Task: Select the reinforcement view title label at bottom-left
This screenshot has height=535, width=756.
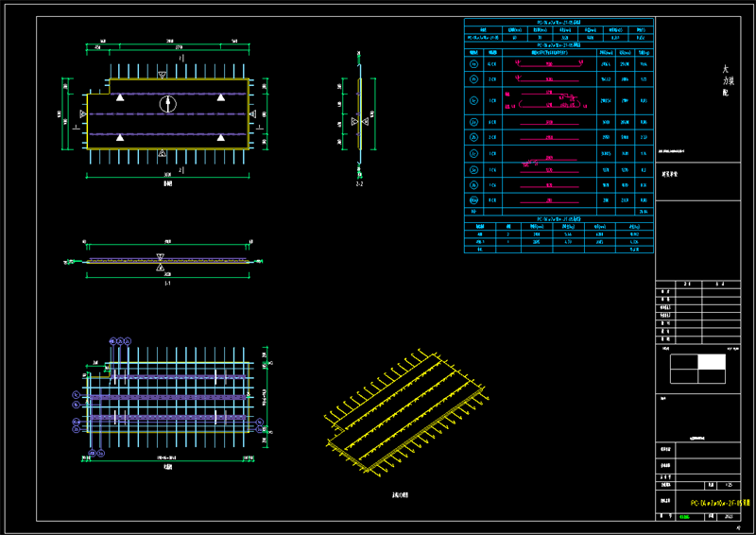Action: (168, 467)
